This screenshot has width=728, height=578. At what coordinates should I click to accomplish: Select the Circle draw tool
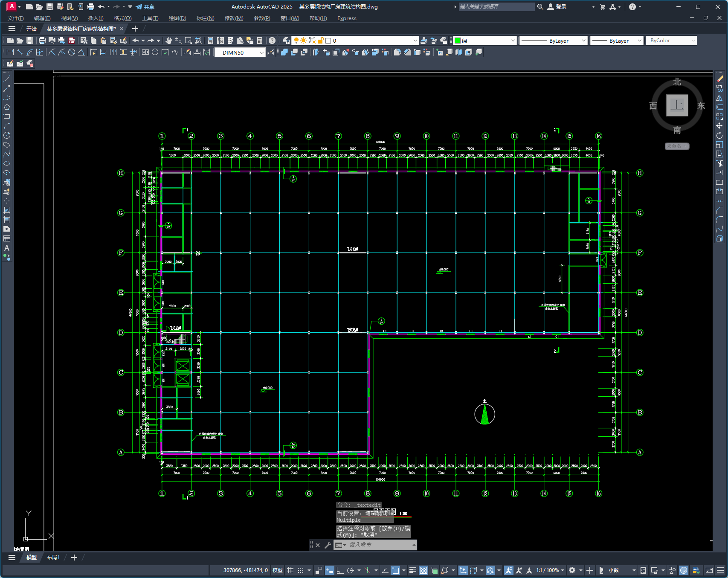click(7, 135)
